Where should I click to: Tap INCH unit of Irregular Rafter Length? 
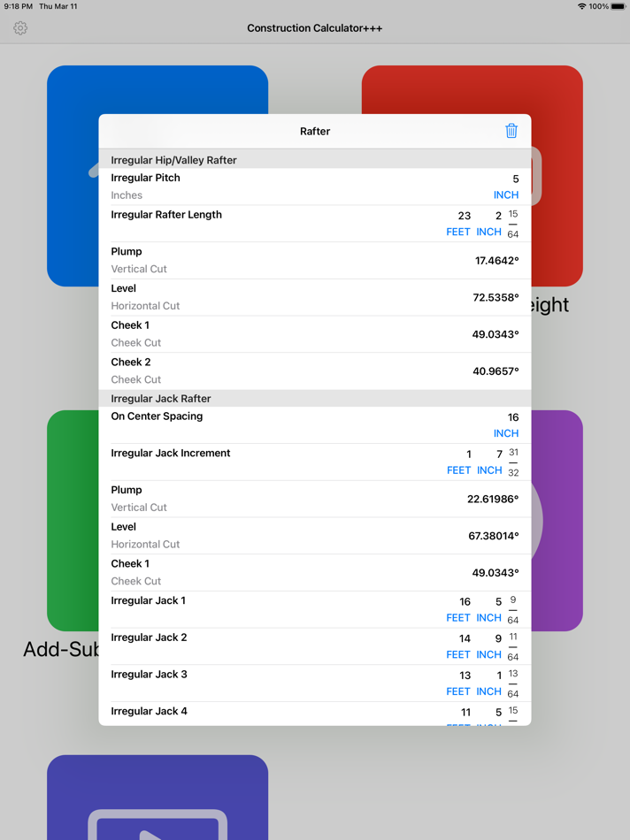(x=488, y=232)
